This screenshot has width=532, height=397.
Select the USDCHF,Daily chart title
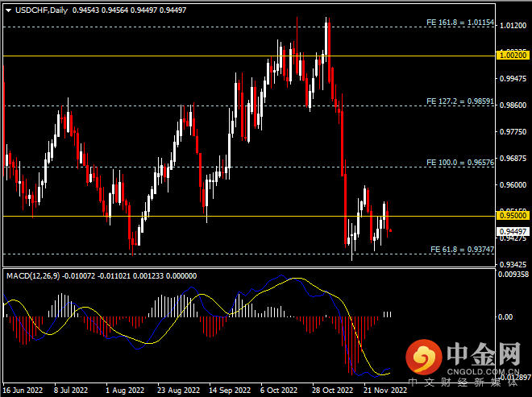tap(41, 10)
